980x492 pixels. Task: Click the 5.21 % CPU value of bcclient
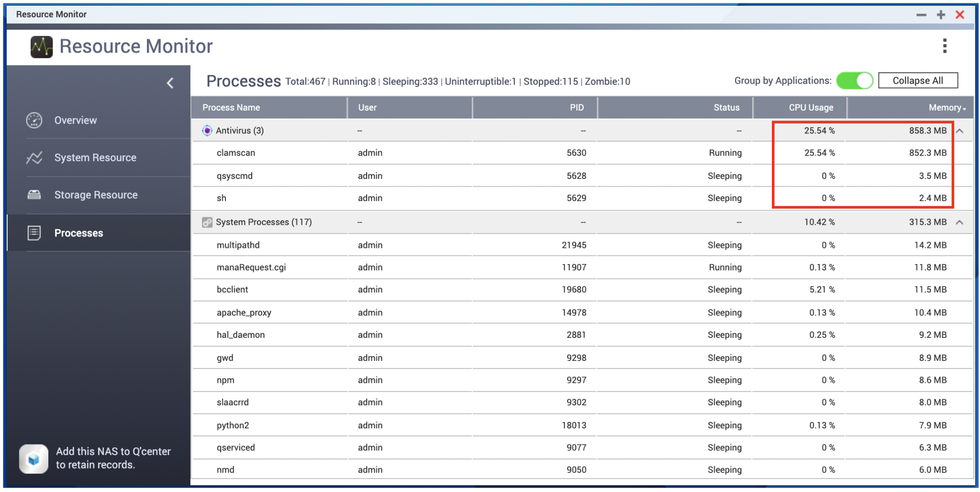[822, 290]
